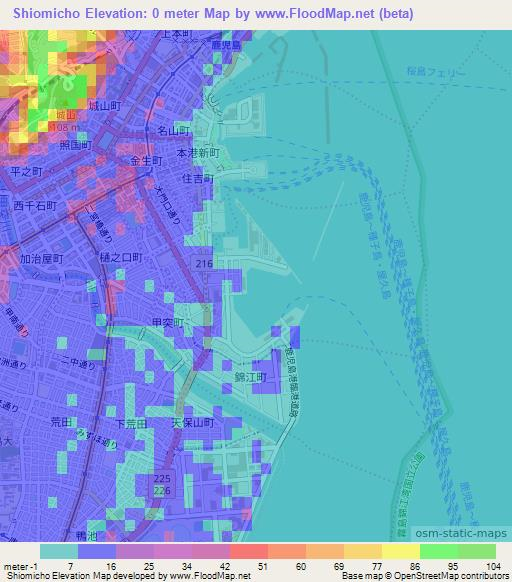Click the 下荒田 district label
Screen dimensions: 512x582
tap(131, 424)
